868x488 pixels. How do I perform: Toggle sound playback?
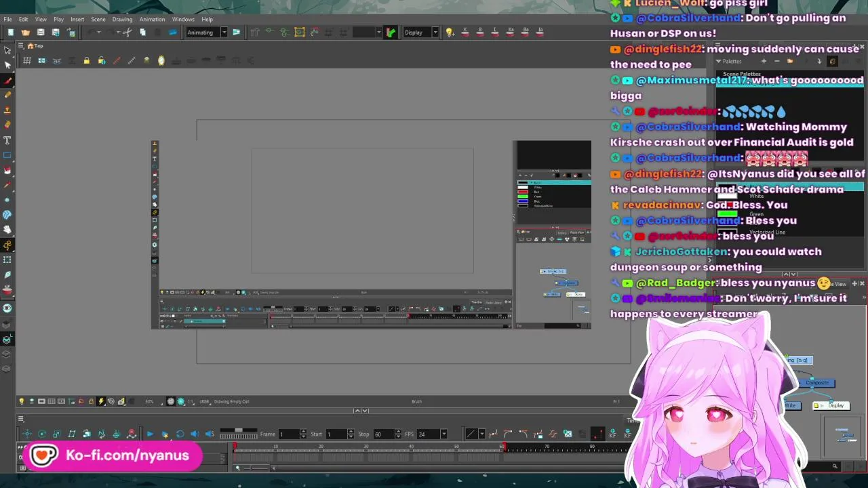pos(195,434)
